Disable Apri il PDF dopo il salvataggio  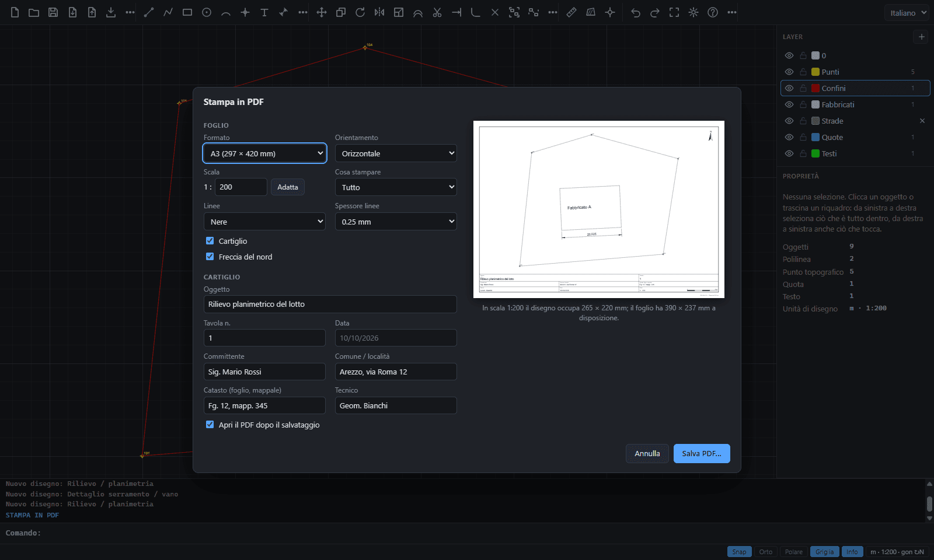point(210,425)
